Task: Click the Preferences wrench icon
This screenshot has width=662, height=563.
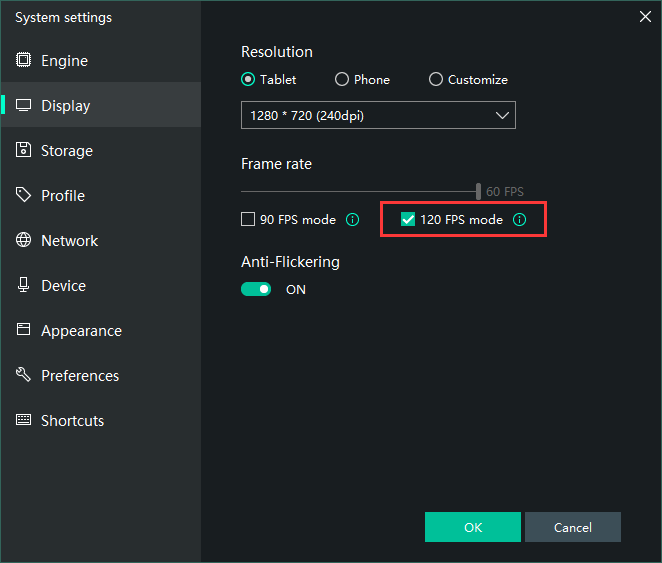Action: [23, 376]
